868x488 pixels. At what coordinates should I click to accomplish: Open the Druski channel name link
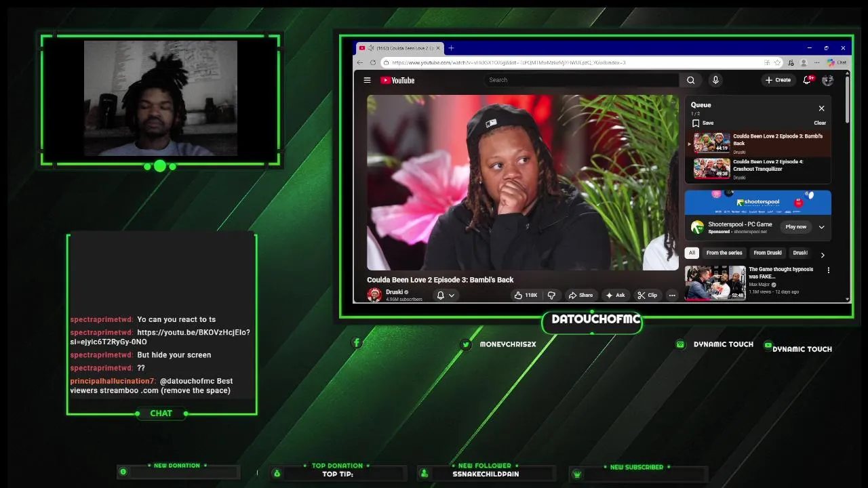click(394, 292)
